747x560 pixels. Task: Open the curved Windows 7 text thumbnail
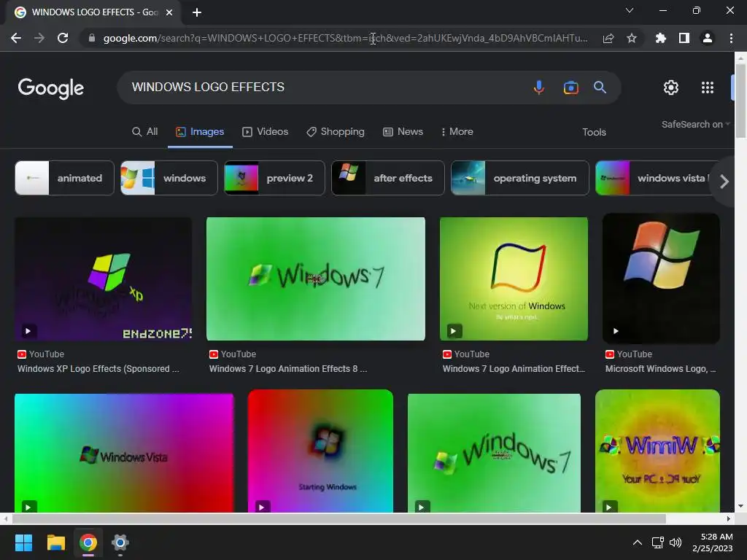click(x=494, y=453)
